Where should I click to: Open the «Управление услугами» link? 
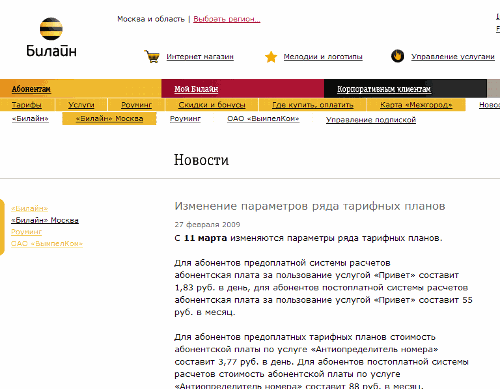(x=453, y=57)
